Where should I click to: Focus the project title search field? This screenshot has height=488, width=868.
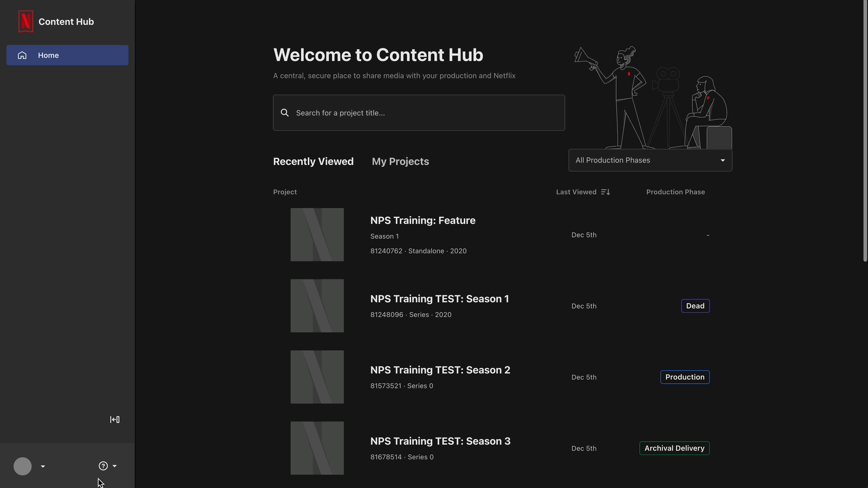point(419,113)
